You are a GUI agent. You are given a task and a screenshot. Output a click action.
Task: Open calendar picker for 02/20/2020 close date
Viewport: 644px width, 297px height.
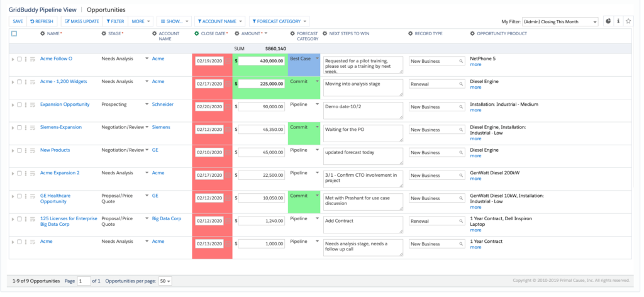tap(228, 107)
